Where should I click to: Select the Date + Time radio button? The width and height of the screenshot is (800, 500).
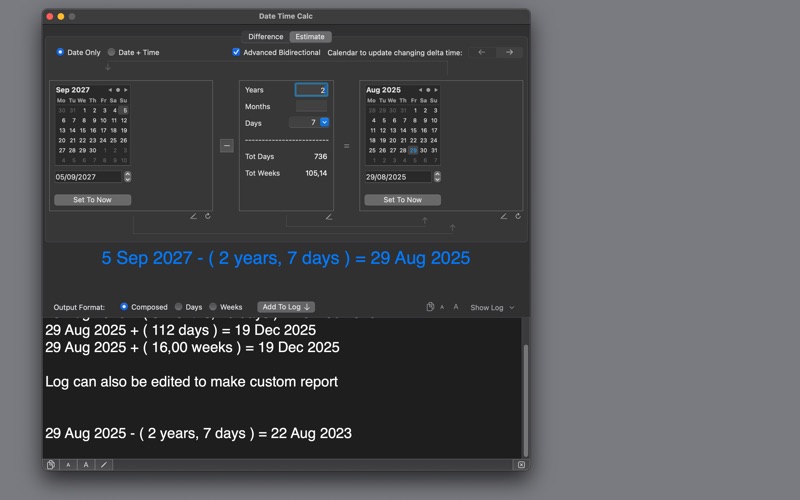click(x=111, y=52)
